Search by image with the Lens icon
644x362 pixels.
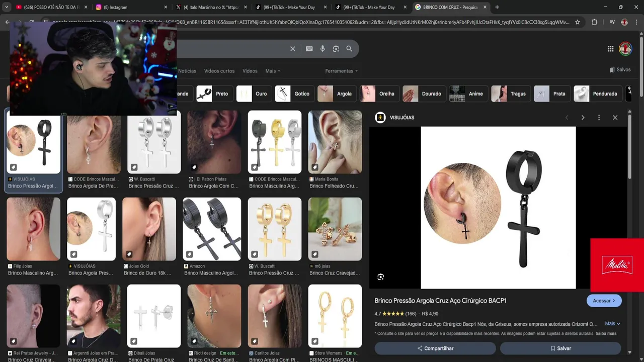point(336,49)
